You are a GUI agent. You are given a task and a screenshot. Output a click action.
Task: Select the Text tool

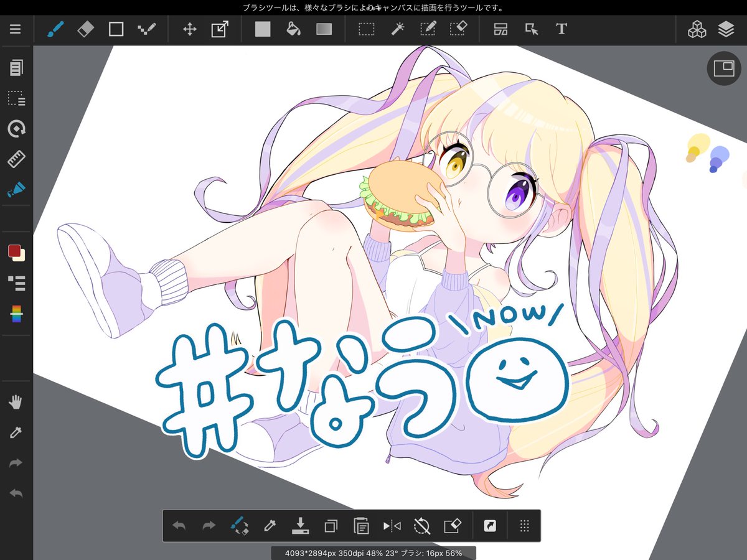tap(561, 29)
